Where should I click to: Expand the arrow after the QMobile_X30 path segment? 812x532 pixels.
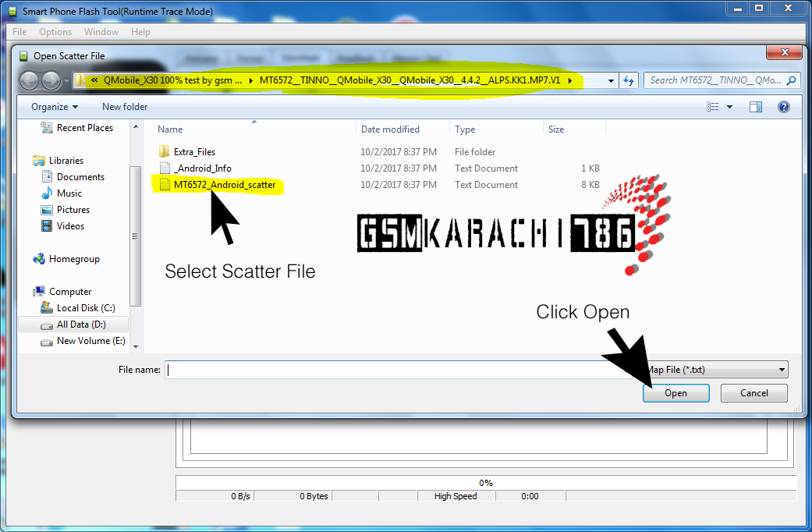click(250, 80)
